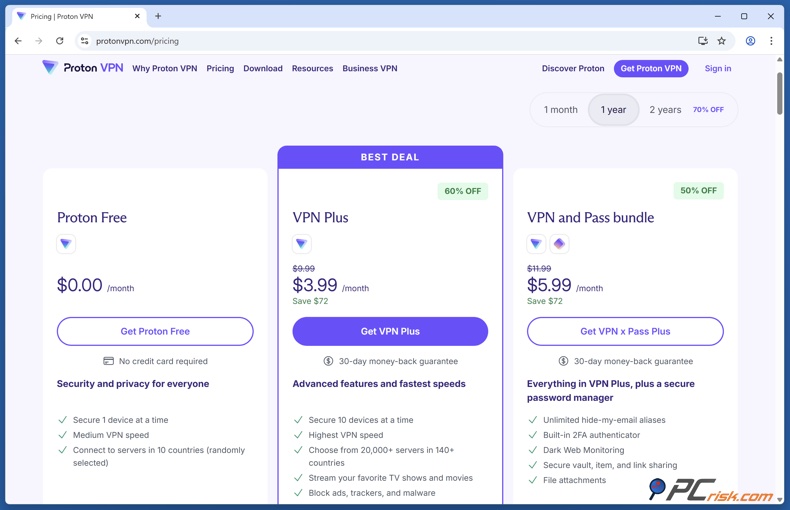Screen dimensions: 790x510
Task: Open the Download nav menu
Action: (x=263, y=68)
